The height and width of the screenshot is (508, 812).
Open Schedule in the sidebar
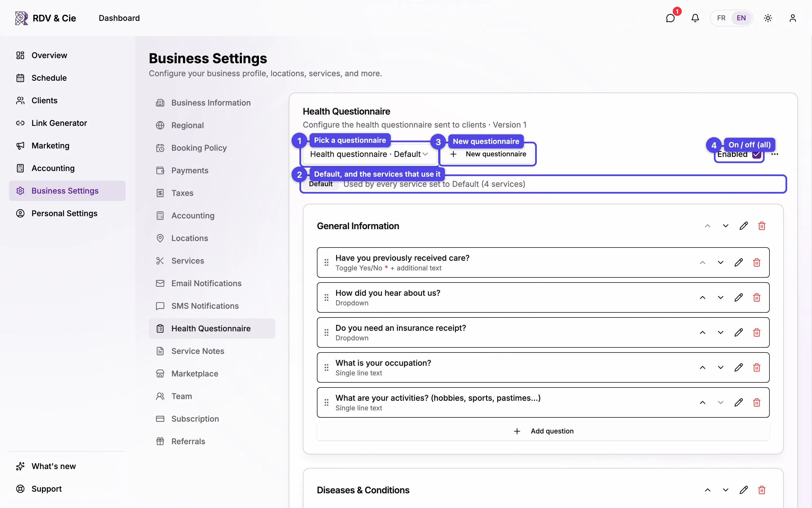pos(67,78)
